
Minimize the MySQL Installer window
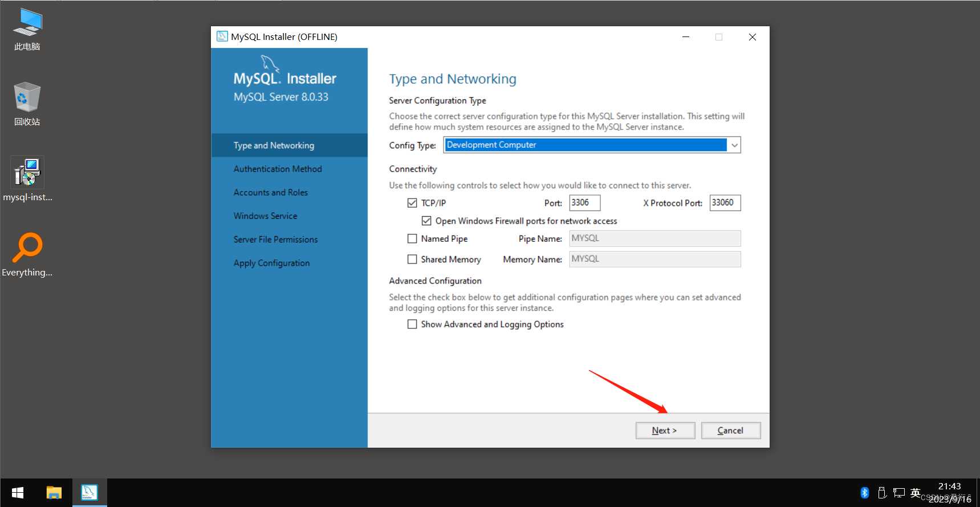pyautogui.click(x=686, y=37)
